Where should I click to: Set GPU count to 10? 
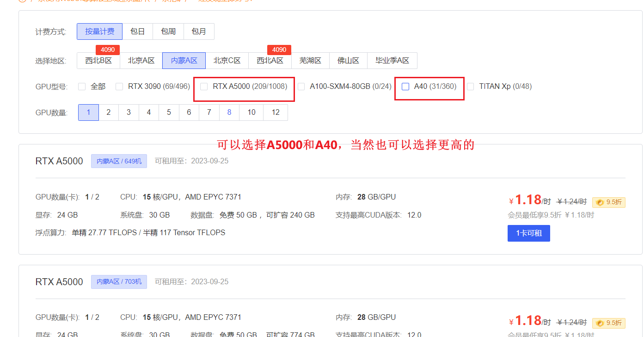251,112
